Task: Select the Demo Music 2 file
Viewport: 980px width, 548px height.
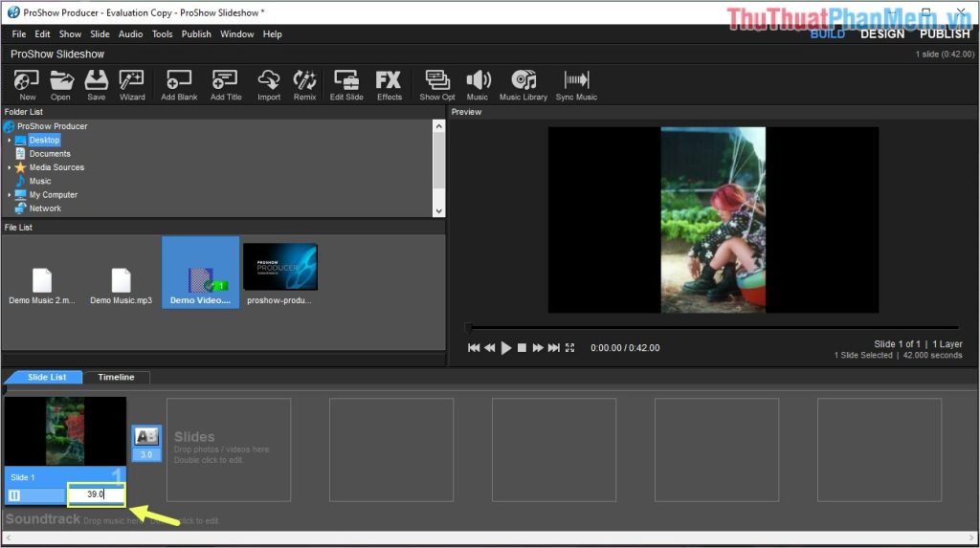Action: tap(42, 286)
